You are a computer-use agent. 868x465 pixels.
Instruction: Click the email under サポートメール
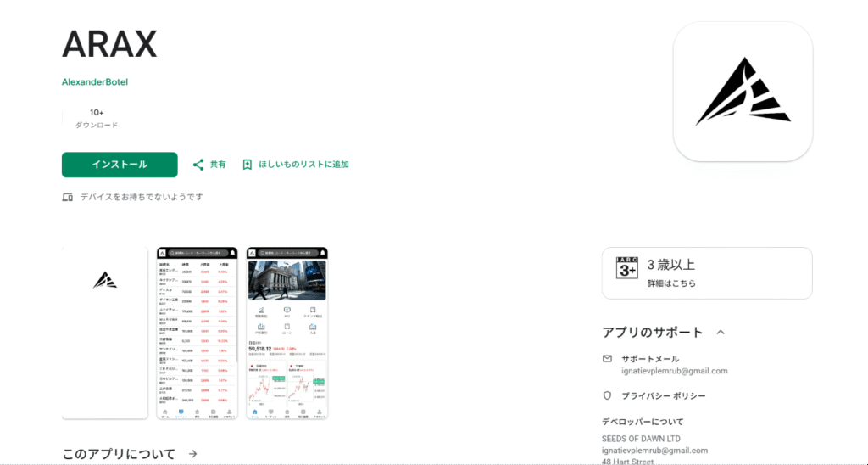coord(674,371)
